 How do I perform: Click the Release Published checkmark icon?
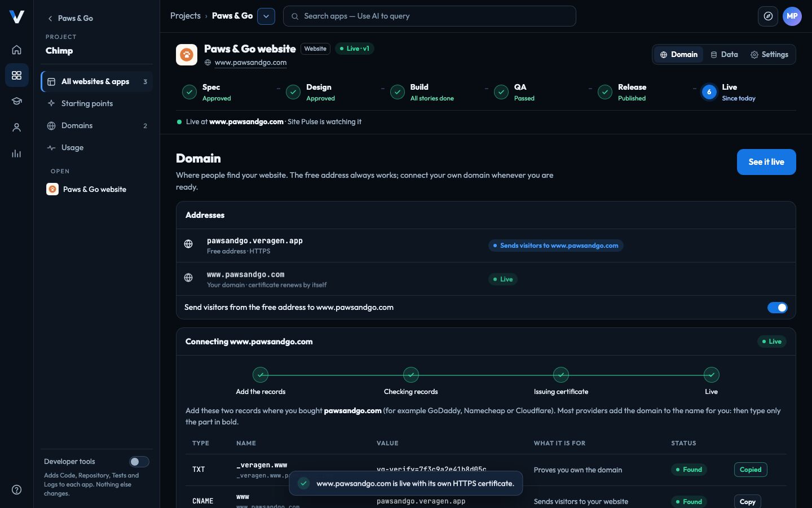coord(605,92)
